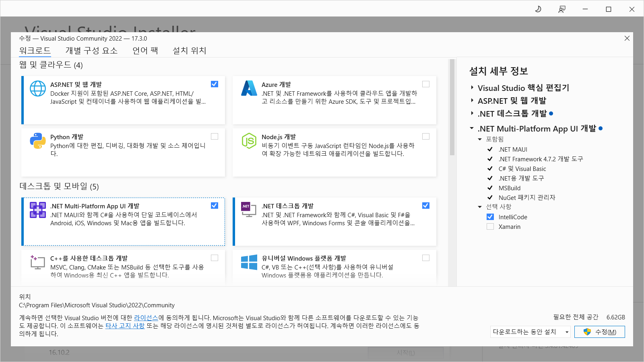Select .NET Framework 4.7.2 개발 도구 item
Viewport: 644px width, 362px height.
click(541, 159)
